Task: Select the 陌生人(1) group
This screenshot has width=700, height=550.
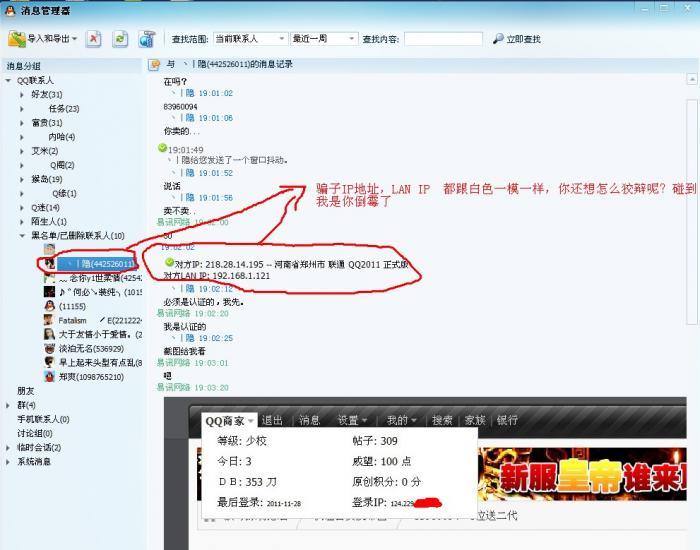Action: coord(49,221)
